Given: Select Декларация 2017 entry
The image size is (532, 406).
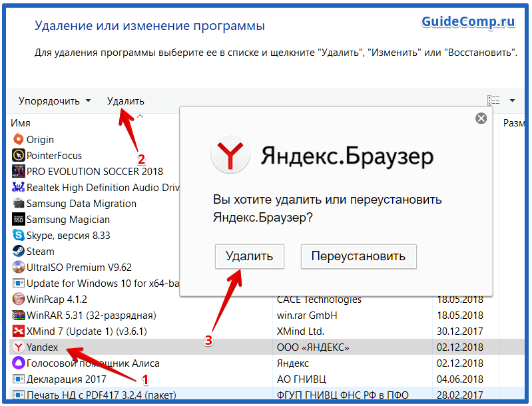Looking at the screenshot, I should pos(67,379).
